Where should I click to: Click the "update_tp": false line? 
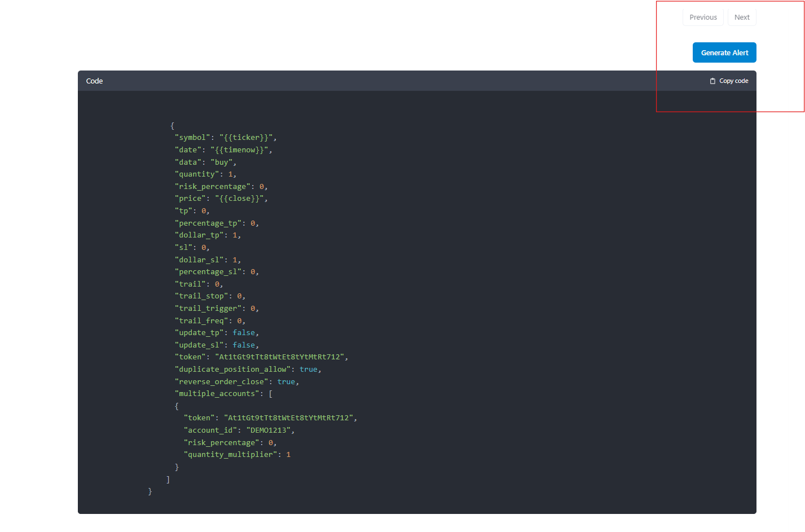tap(217, 333)
